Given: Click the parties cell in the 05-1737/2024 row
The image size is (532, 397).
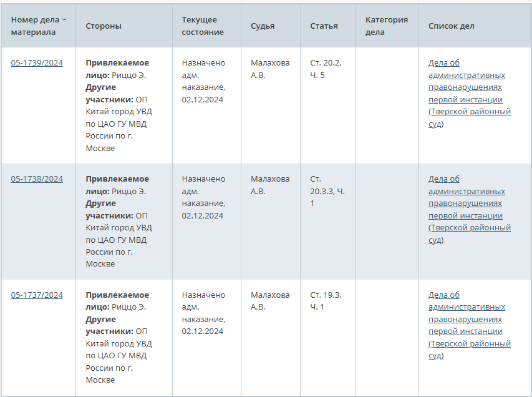Looking at the screenshot, I should pyautogui.click(x=118, y=337).
